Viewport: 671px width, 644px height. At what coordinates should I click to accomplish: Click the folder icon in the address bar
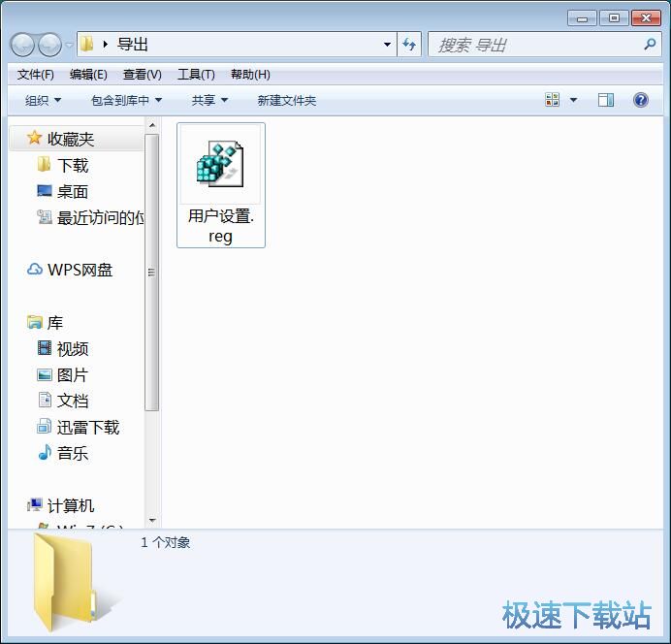[x=87, y=44]
